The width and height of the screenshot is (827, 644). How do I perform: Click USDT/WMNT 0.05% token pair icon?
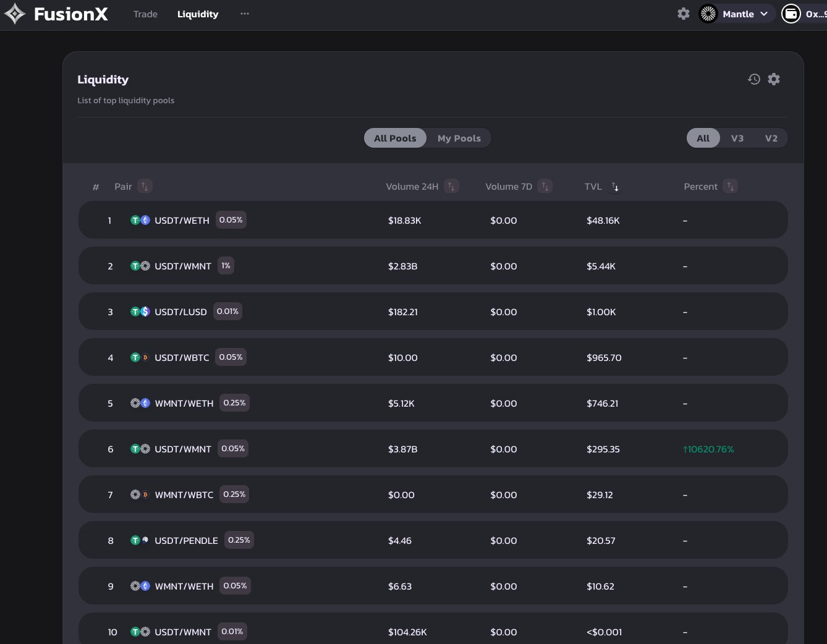coord(140,449)
